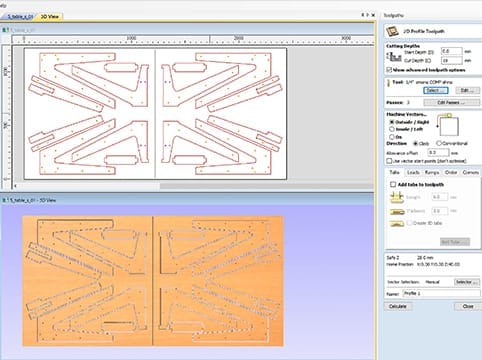The image size is (482, 360).
Task: Toggle Show advanced toolpath options checkbox
Action: pos(389,70)
